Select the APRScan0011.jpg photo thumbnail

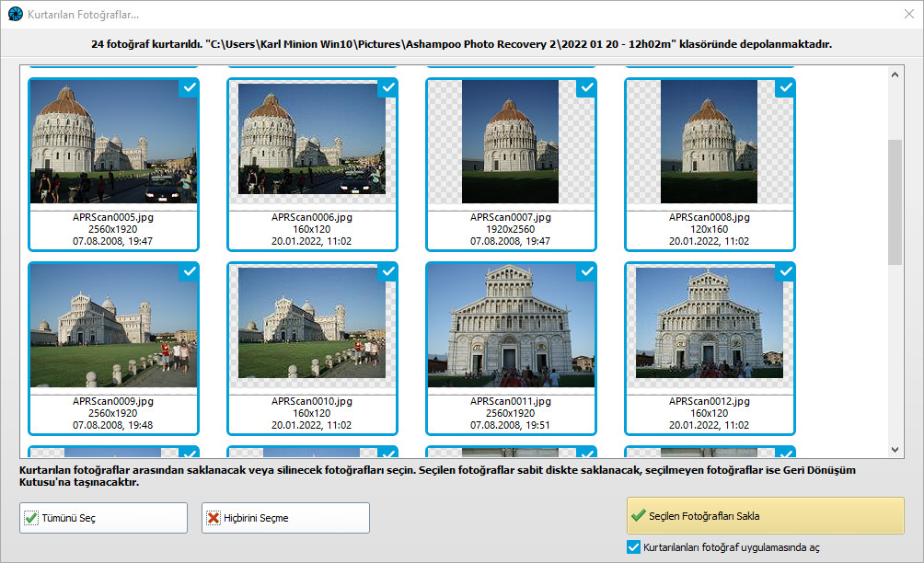click(511, 325)
